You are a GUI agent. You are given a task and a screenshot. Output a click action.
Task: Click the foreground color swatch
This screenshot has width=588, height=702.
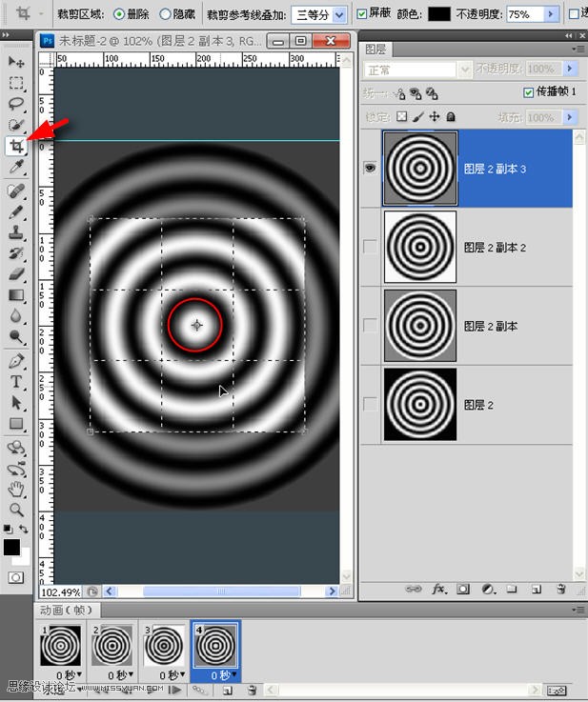(x=11, y=547)
